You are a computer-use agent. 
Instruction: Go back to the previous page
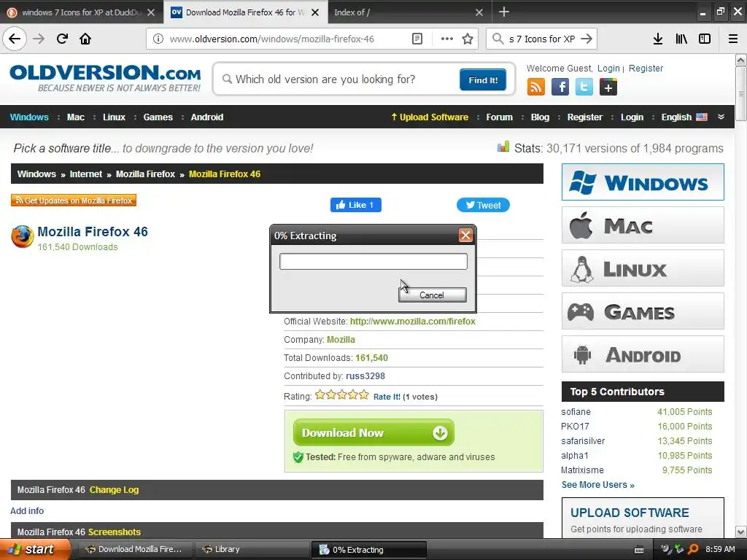[15, 39]
